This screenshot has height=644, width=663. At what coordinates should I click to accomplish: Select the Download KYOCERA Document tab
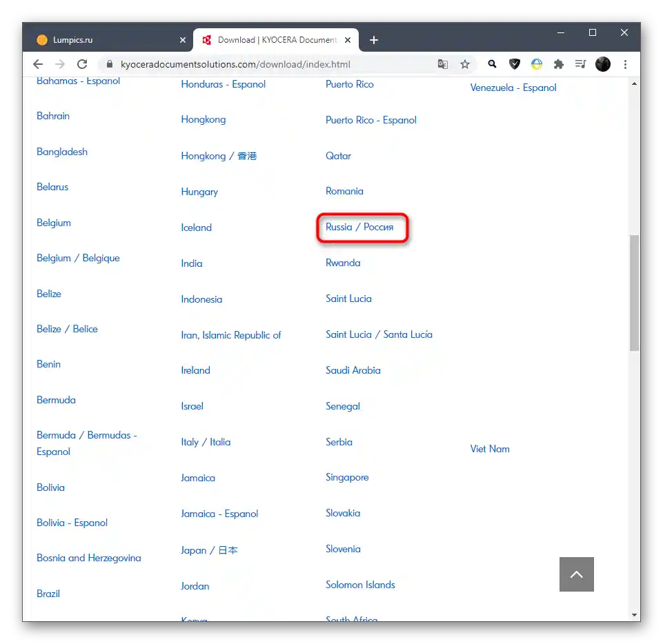[276, 40]
